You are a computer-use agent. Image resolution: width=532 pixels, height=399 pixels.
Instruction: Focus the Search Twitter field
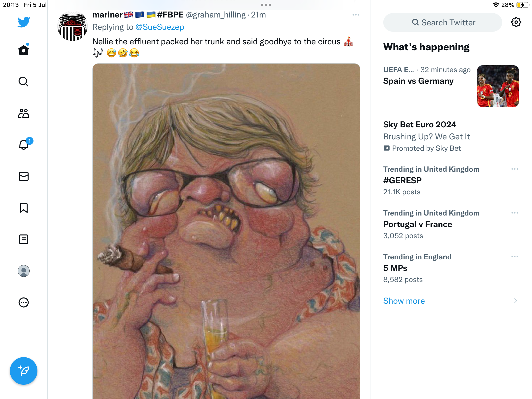(443, 23)
